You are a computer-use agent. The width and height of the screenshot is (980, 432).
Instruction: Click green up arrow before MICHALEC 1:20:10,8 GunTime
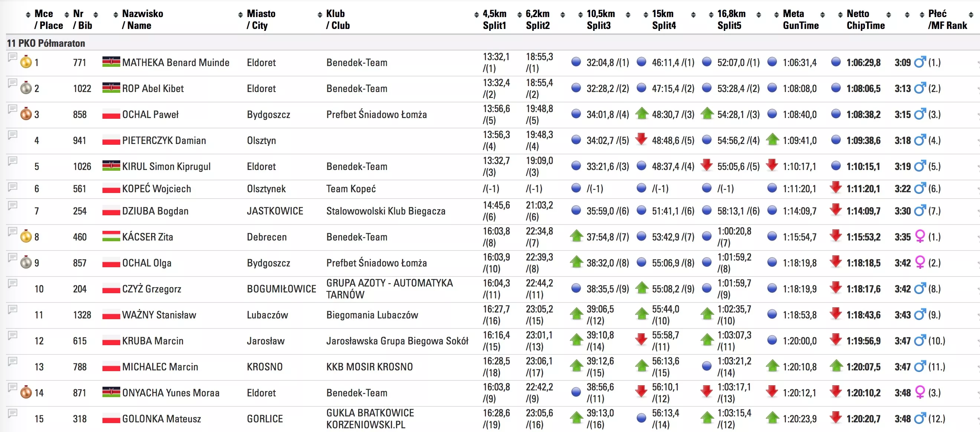coord(772,366)
